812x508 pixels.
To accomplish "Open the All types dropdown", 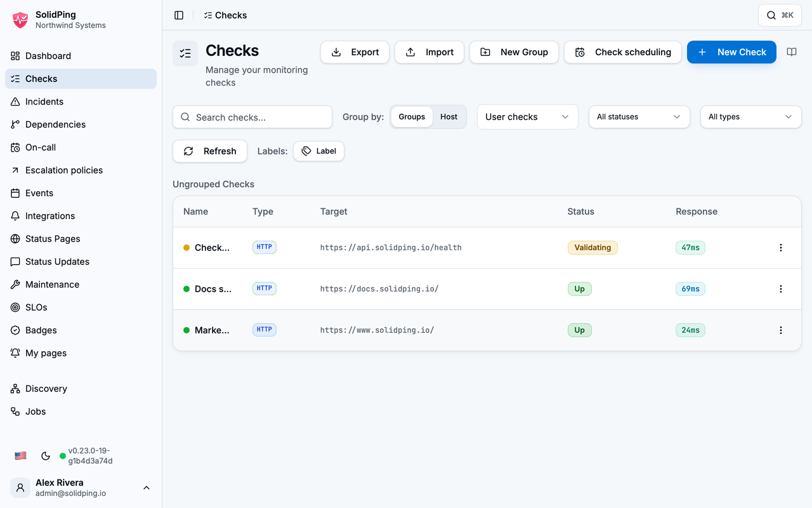I will (x=751, y=117).
